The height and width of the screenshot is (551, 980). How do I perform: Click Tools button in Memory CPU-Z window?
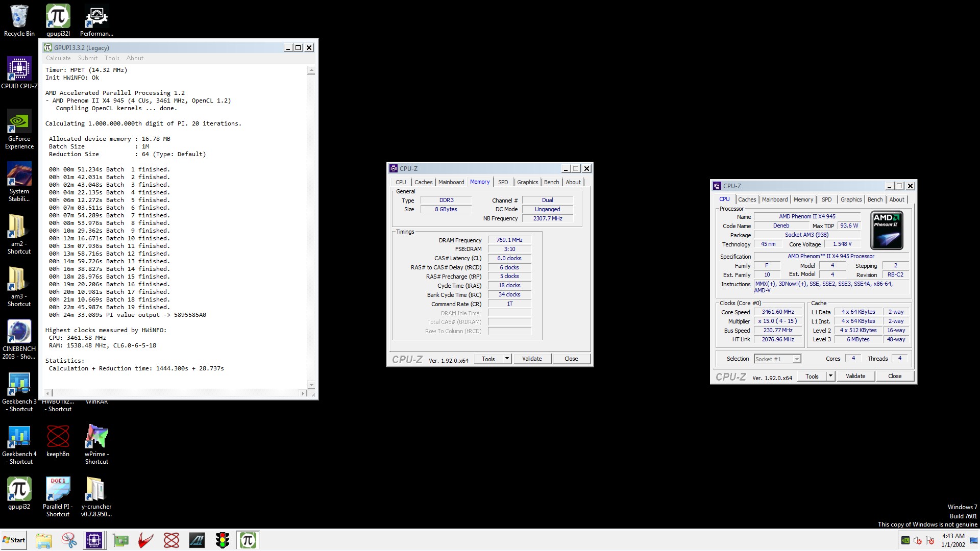[488, 359]
